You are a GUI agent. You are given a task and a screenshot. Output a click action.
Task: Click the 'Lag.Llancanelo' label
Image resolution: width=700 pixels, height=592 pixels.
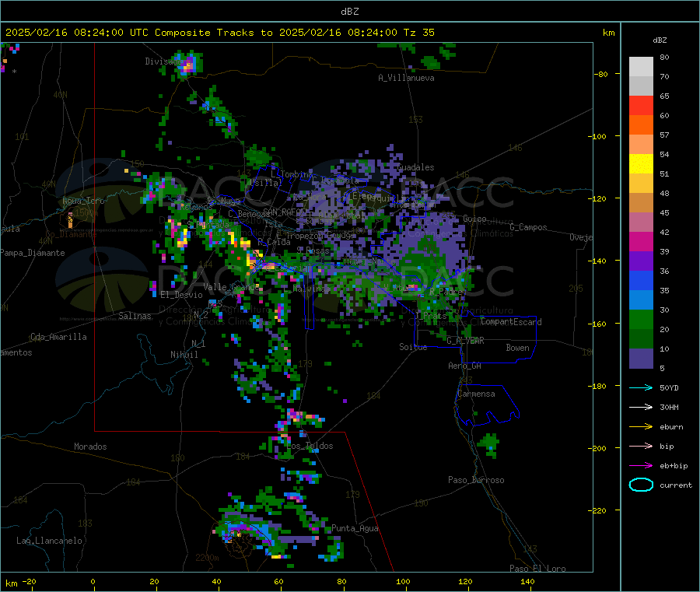pos(50,541)
